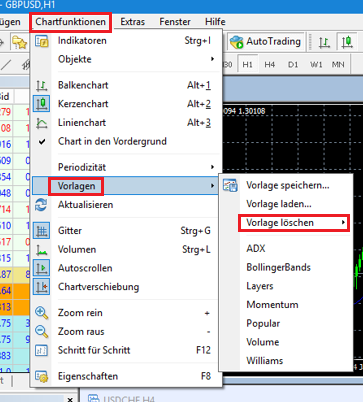Open the Chartfunktionen menu bar item
This screenshot has width=363, height=402.
coord(70,22)
